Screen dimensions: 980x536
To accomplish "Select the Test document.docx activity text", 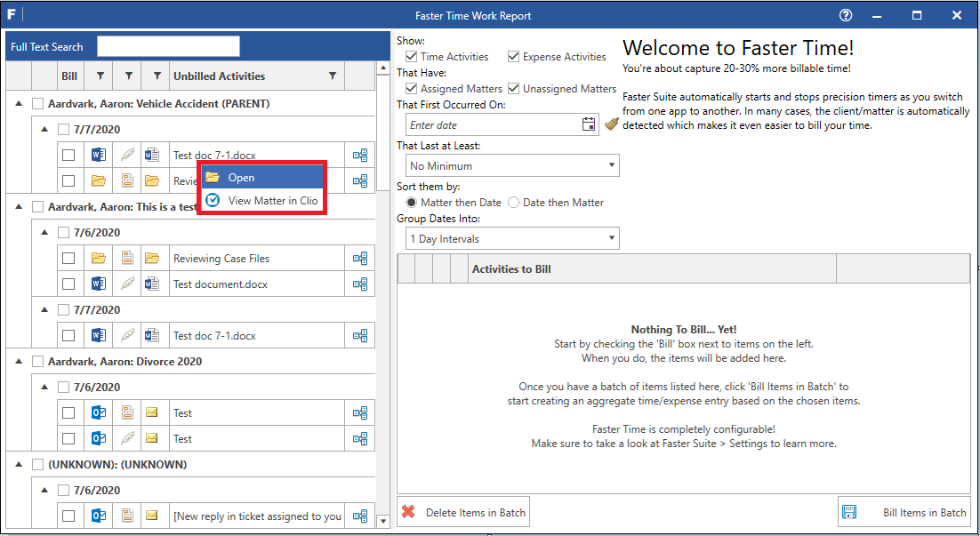I will tap(221, 284).
